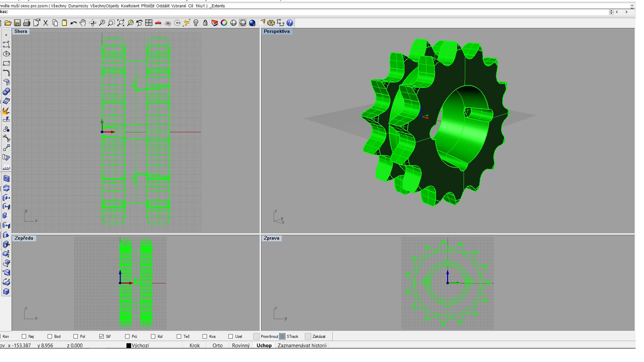Screen dimensions: 644x362
Task: Click the light bulb Hide objects icon
Action: (196, 23)
